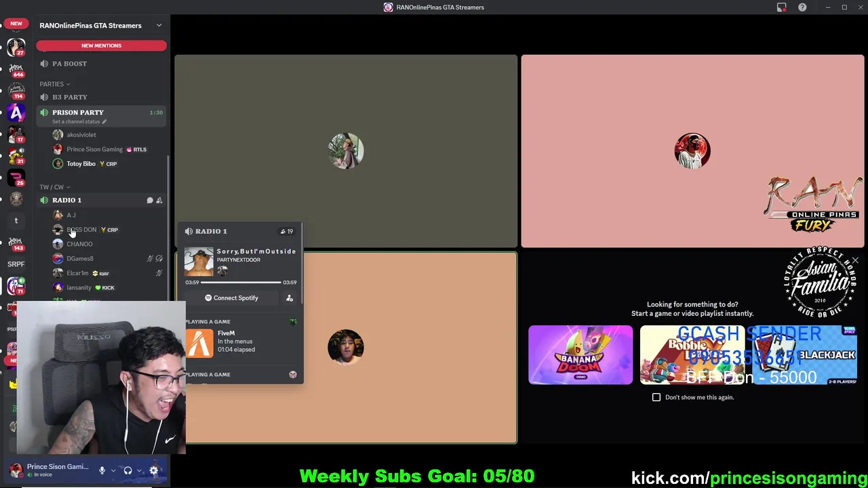Open the Help icon in title bar
The image size is (868, 488).
pos(802,7)
